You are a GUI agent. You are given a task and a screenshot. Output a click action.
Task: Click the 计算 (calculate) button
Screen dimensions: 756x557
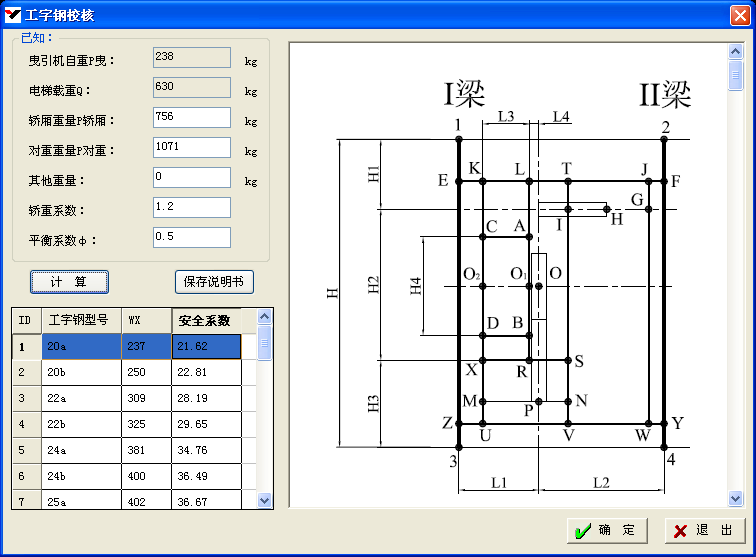(x=69, y=282)
